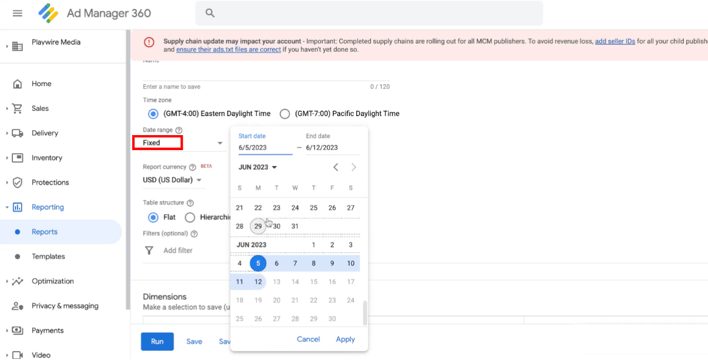Viewport: 708px width, 361px height.
Task: Click the Sales cart icon
Action: (x=17, y=108)
